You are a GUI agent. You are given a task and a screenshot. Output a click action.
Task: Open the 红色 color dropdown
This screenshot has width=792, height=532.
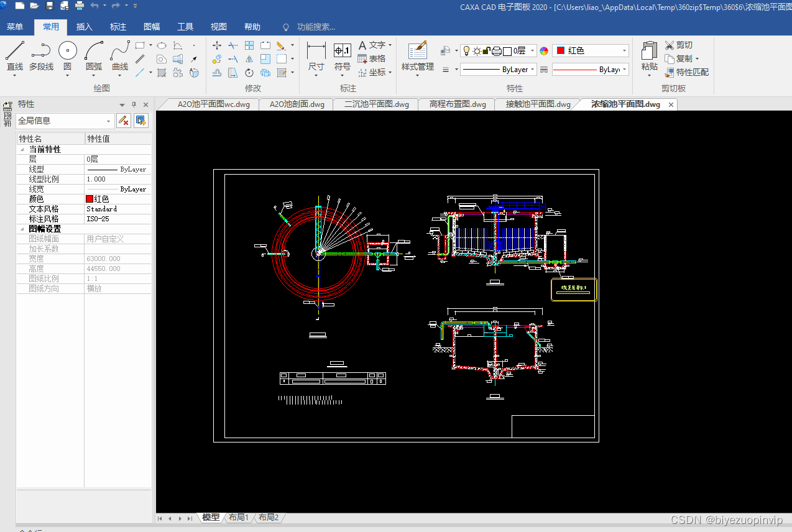(625, 51)
